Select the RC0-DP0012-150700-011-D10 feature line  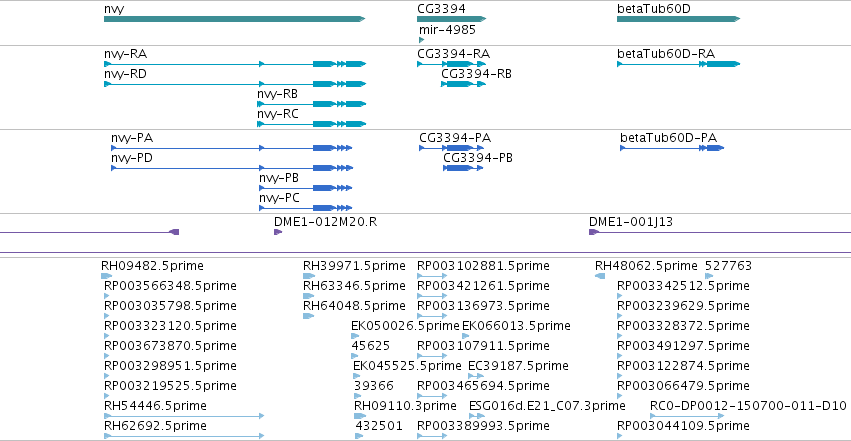pos(687,416)
